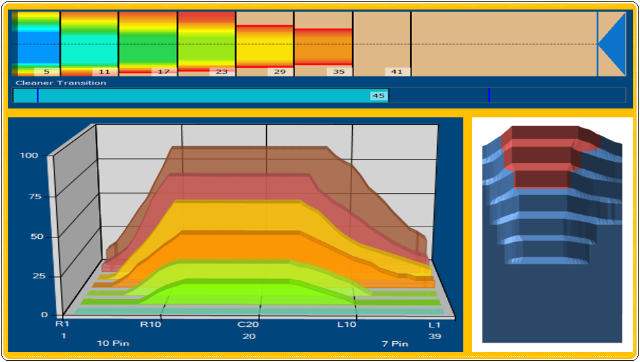The height and width of the screenshot is (362, 640).
Task: Click the 10 Pin label
Action: [x=113, y=343]
